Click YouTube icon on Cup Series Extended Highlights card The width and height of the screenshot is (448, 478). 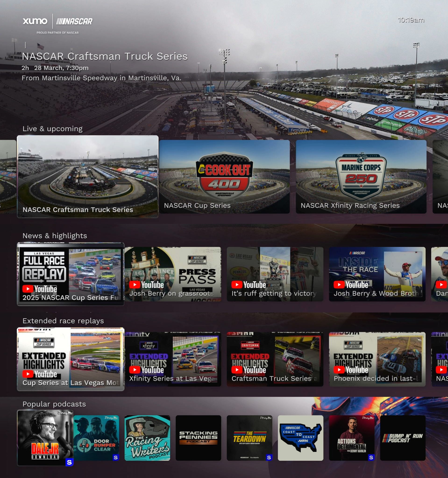click(28, 374)
